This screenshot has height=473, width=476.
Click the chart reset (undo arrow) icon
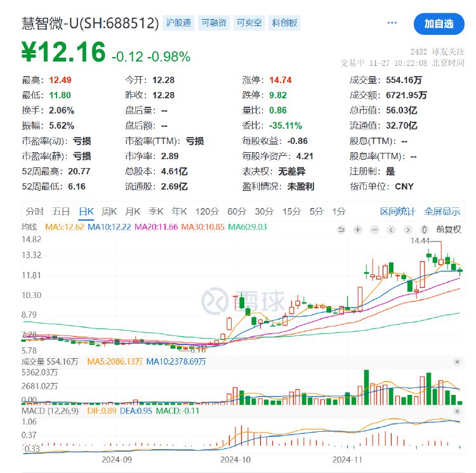[x=341, y=230]
